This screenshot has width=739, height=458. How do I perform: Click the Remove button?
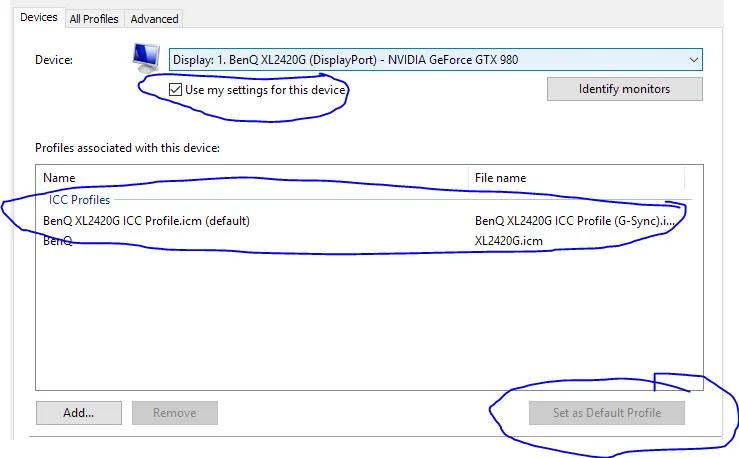[174, 412]
